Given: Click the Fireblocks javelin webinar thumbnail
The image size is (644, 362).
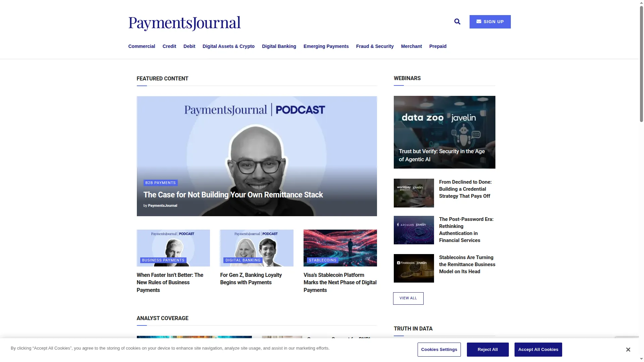Looking at the screenshot, I should [x=414, y=268].
